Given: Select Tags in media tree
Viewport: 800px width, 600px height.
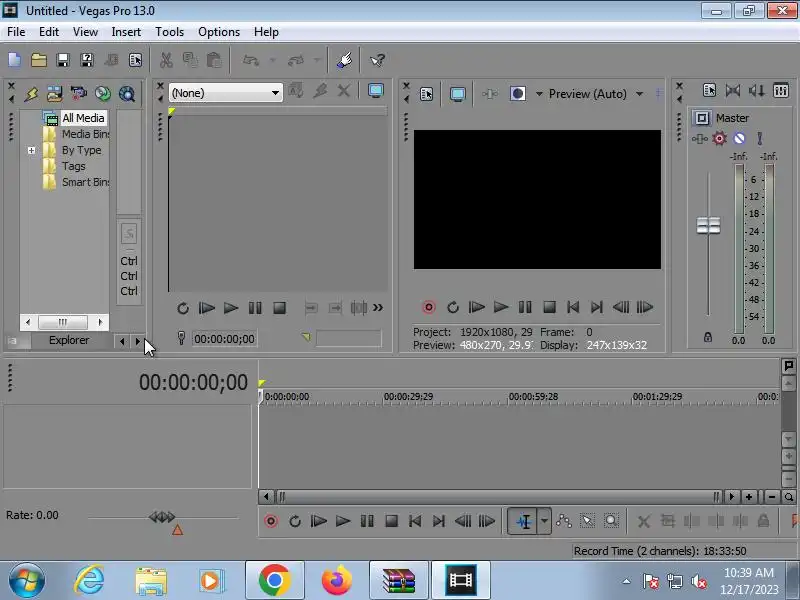Looking at the screenshot, I should (73, 166).
